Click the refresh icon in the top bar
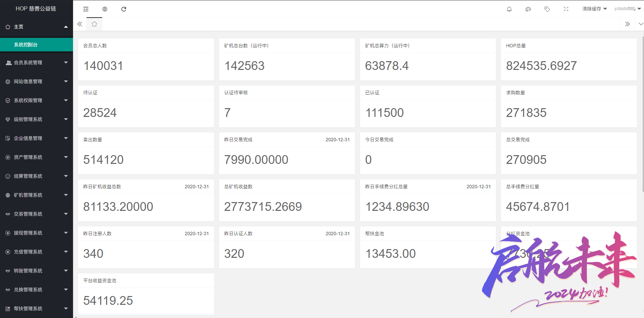 (x=124, y=9)
